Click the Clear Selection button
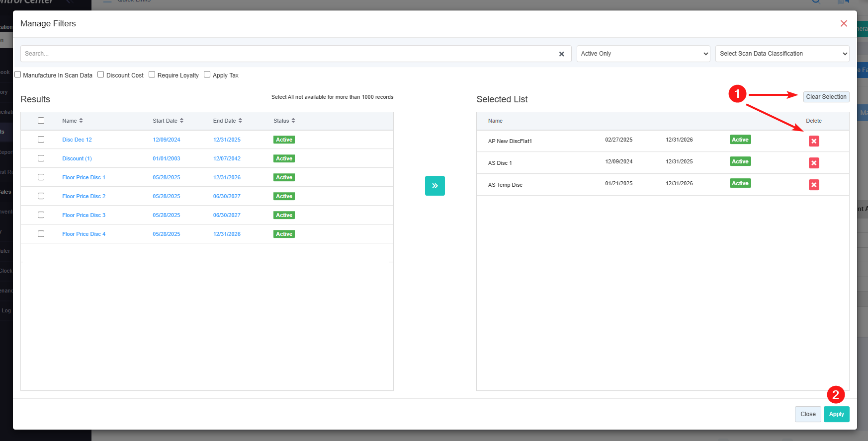Image resolution: width=868 pixels, height=441 pixels. (826, 97)
